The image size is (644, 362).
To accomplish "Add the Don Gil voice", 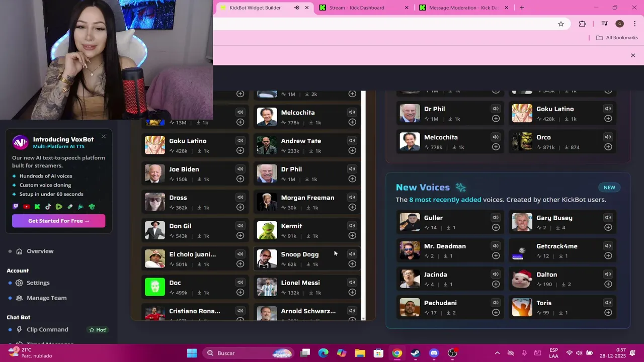I will click(240, 236).
